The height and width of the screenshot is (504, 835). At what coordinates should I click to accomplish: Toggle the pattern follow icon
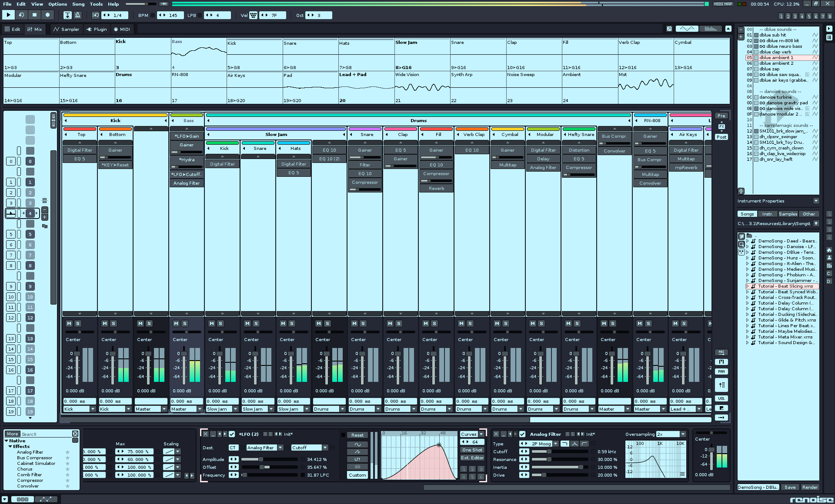tap(68, 15)
